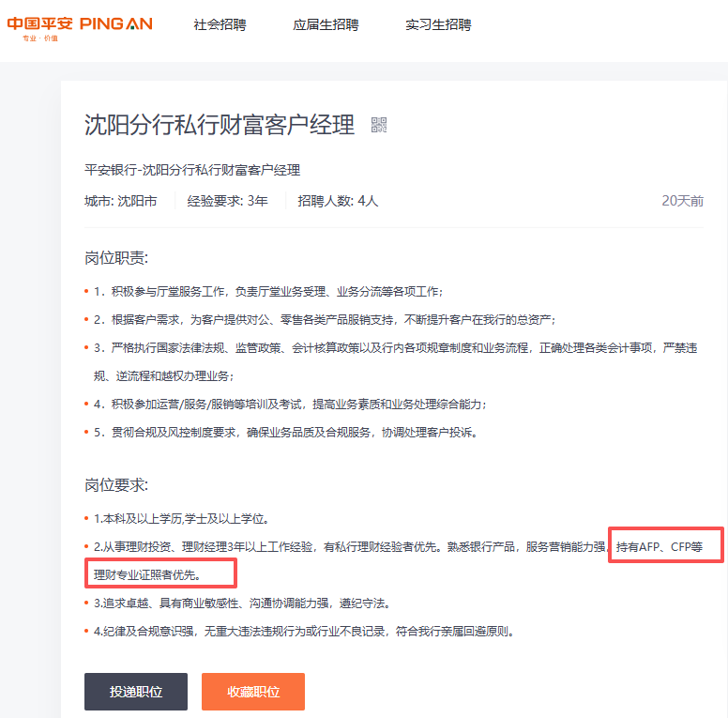Image resolution: width=728 pixels, height=718 pixels.
Task: Click the 沈阳分行私行财富客户经理 job title heading
Action: pyautogui.click(x=220, y=125)
